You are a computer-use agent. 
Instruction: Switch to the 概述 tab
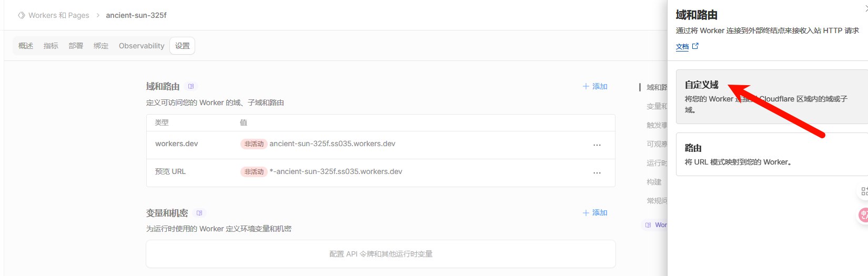26,46
